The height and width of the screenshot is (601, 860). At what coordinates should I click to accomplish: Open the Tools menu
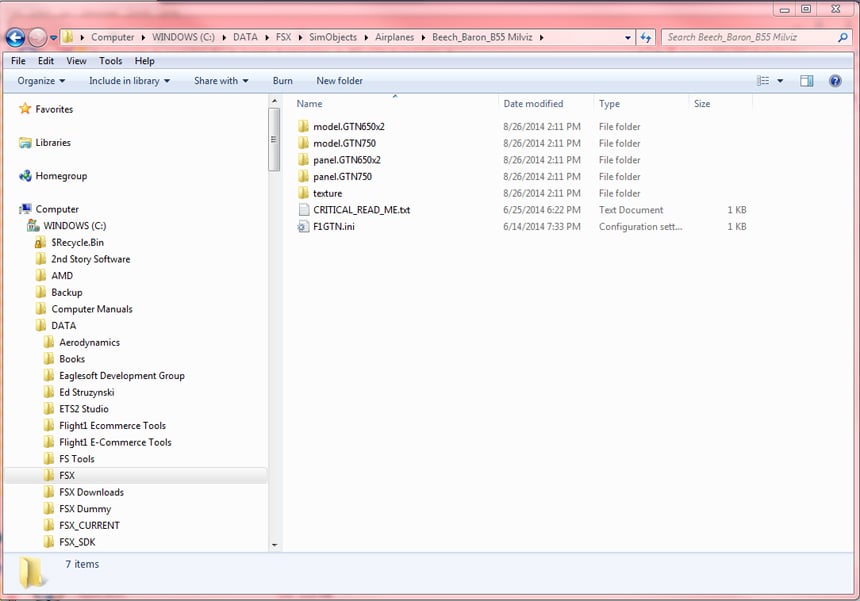[110, 61]
